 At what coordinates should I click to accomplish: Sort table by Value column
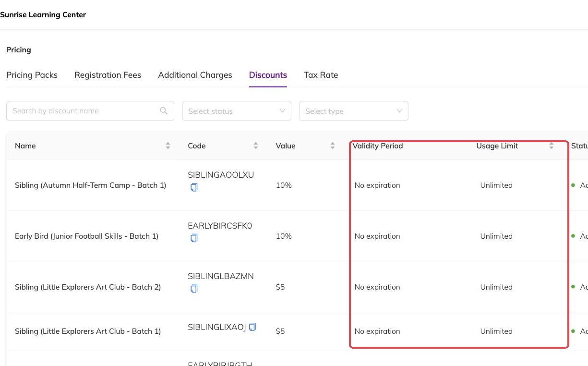tap(333, 146)
